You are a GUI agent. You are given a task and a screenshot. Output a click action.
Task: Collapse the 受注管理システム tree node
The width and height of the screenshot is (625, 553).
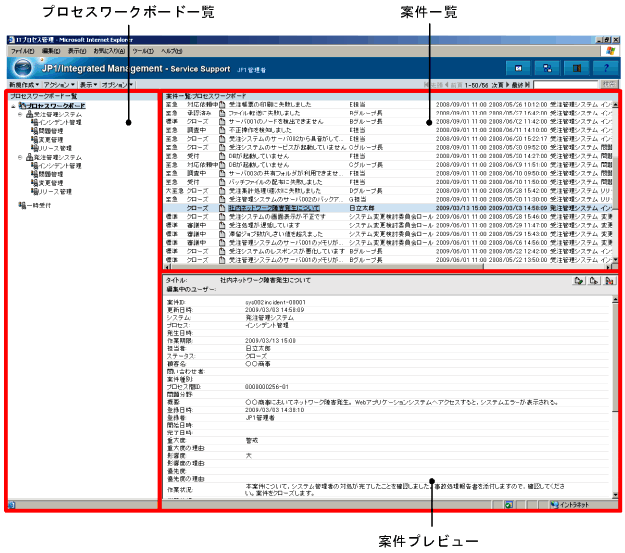(x=20, y=114)
